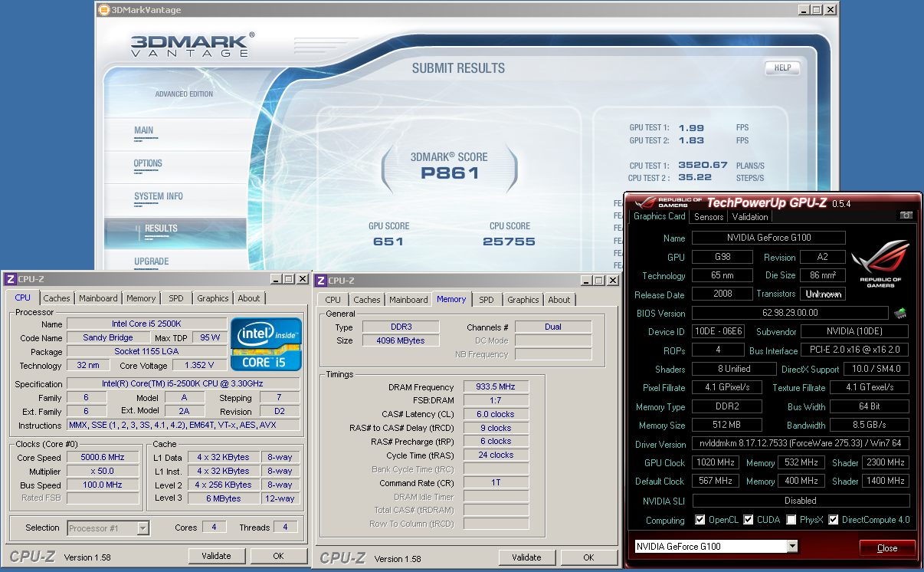Click the HELP button in 3DMark Vantage

tap(782, 67)
